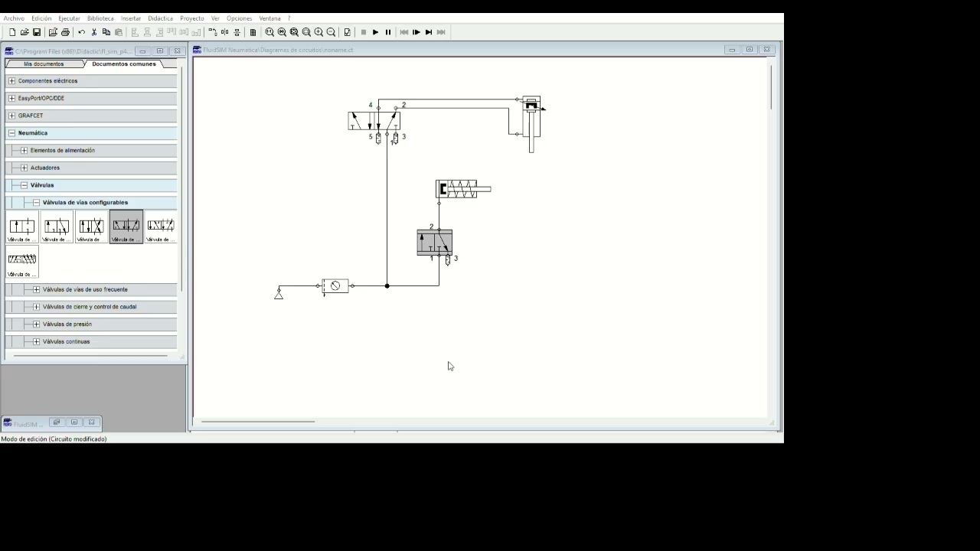Expand Válvulas de presión node
Viewport: 980px width, 551px height.
(36, 324)
